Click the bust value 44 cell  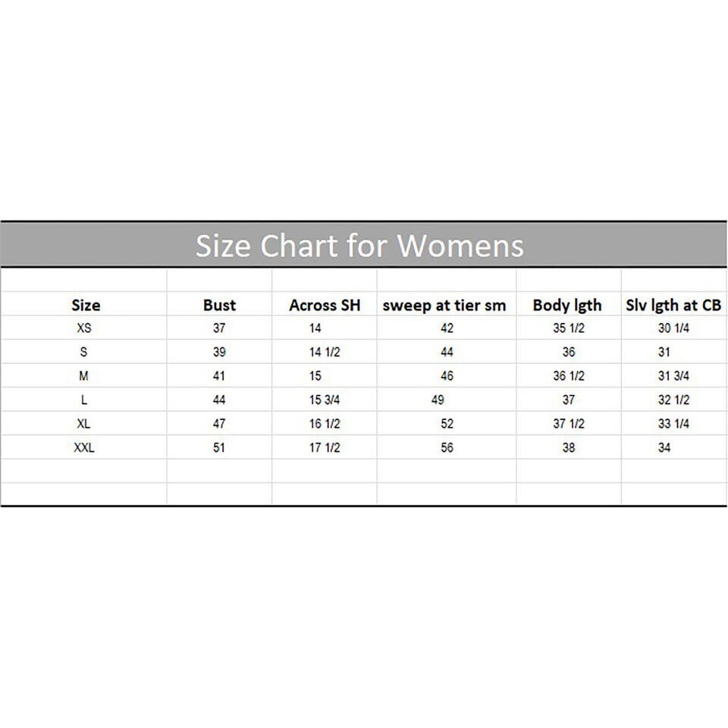click(219, 400)
